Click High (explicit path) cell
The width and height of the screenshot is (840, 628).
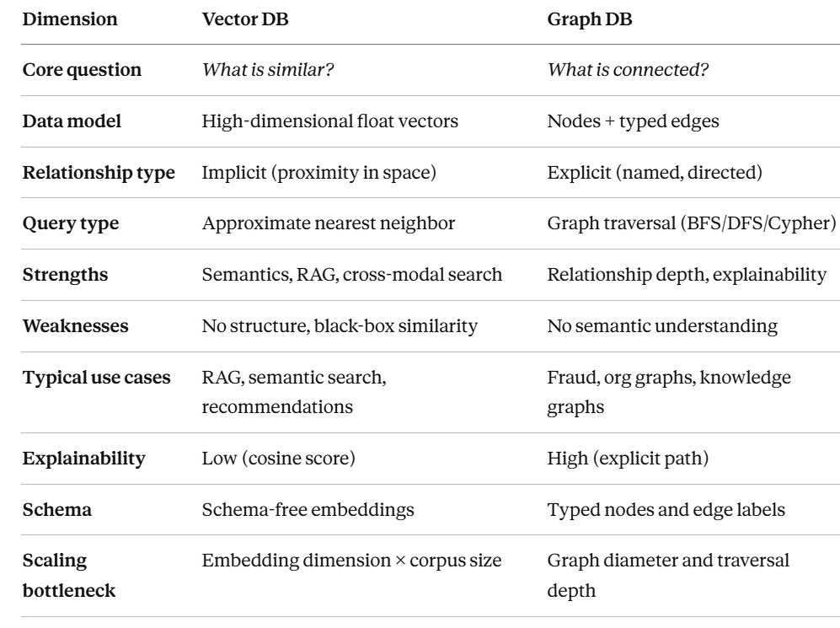pos(628,458)
